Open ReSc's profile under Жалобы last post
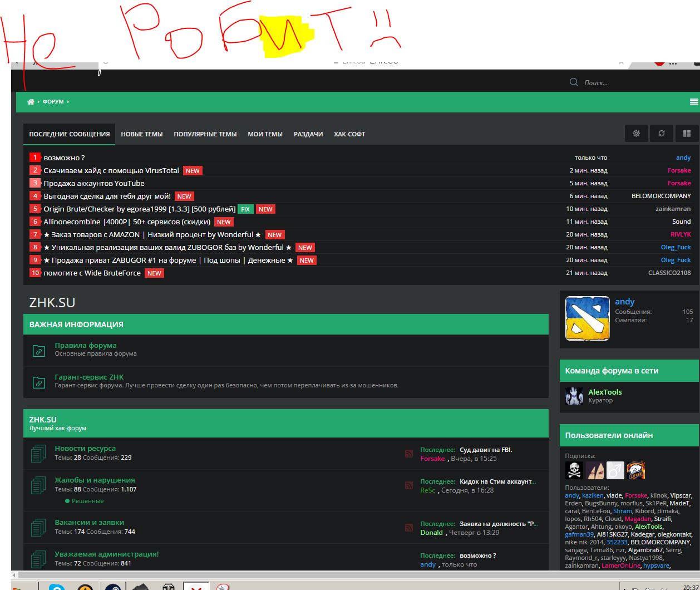Screen dimensions: 700x590 pyautogui.click(x=428, y=490)
